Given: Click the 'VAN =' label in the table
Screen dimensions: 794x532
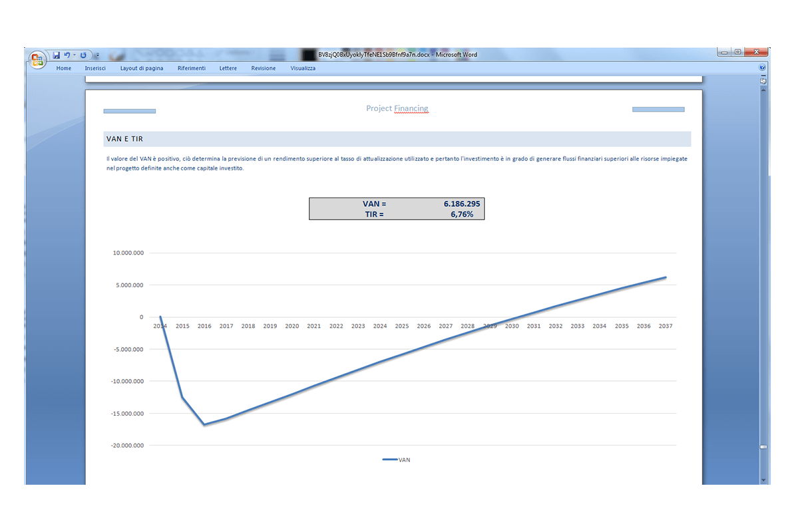Looking at the screenshot, I should click(374, 204).
